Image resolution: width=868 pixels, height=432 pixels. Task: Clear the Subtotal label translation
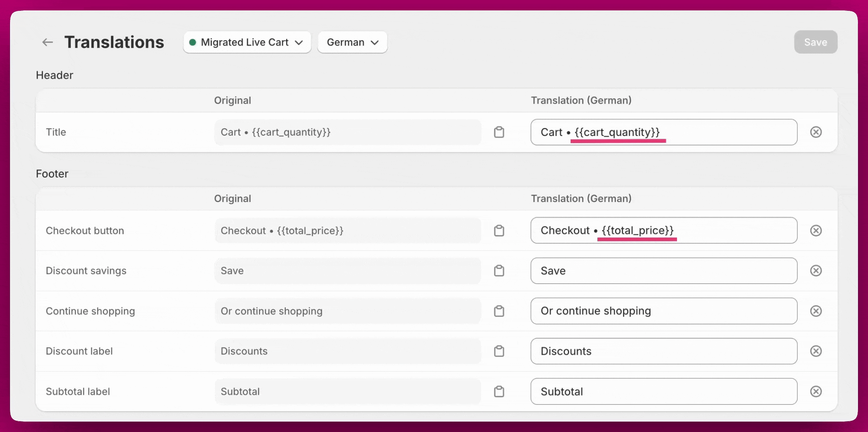816,392
